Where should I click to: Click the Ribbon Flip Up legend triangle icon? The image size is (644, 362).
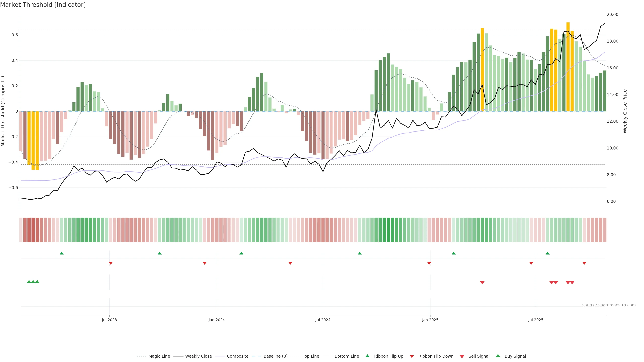[367, 356]
